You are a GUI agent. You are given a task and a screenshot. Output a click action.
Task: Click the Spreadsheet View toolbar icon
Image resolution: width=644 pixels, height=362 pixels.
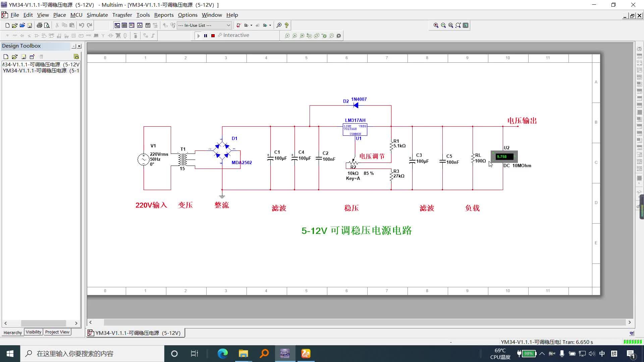pyautogui.click(x=124, y=25)
